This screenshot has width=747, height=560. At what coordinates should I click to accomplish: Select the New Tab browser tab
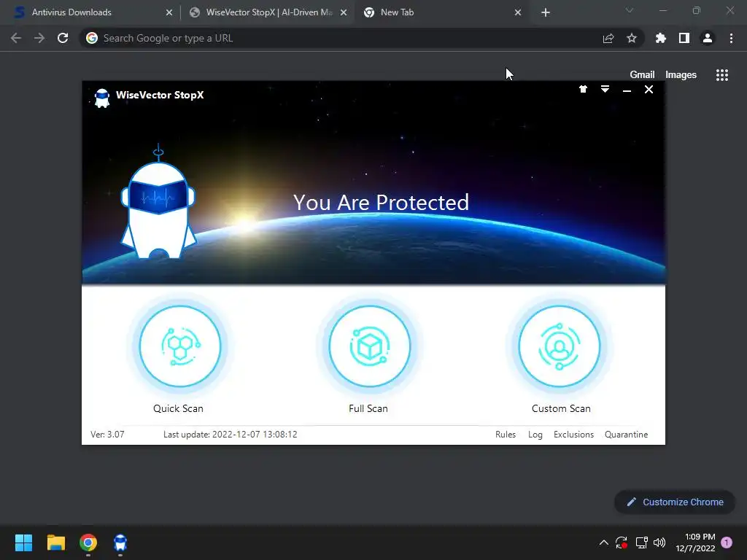[441, 12]
